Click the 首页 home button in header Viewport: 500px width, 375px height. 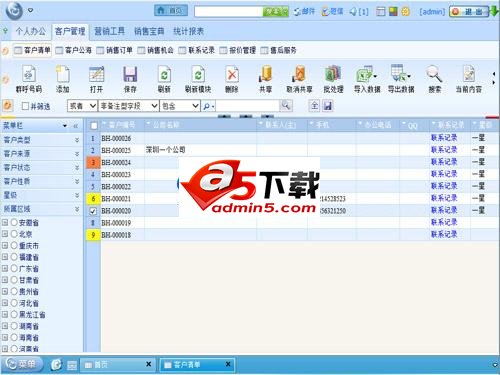(171, 11)
